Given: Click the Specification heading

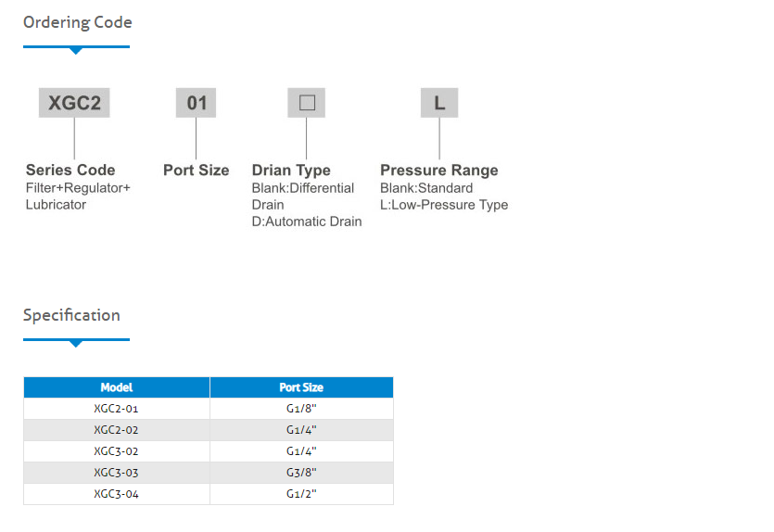Looking at the screenshot, I should point(71,315).
